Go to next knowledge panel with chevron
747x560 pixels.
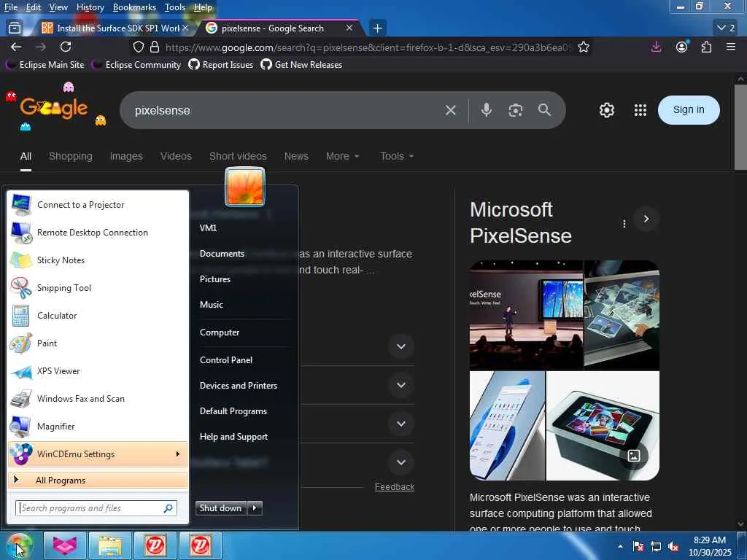coord(646,219)
